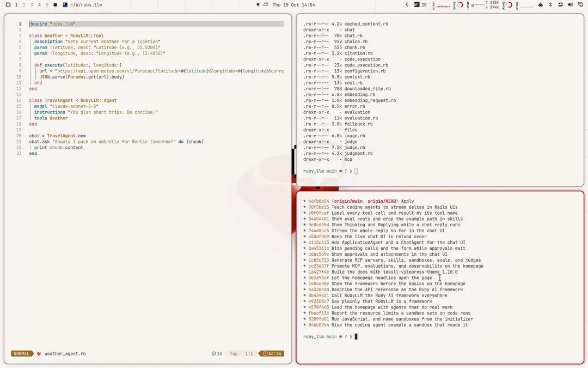Click the origin/HEAD ref label
Image resolution: width=588 pixels, height=368 pixels.
point(381,201)
